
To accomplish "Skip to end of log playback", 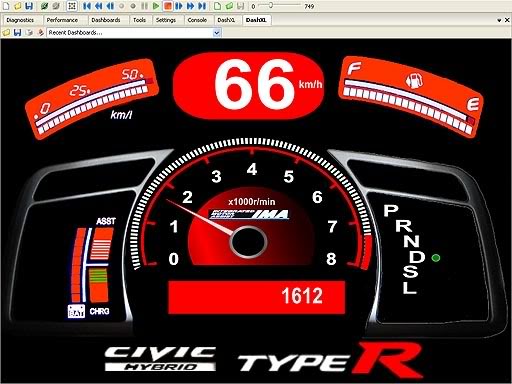I will tap(202, 6).
